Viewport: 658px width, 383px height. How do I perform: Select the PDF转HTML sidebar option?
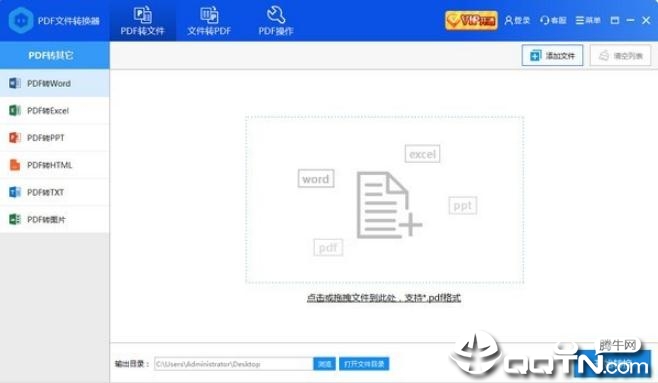tap(55, 165)
